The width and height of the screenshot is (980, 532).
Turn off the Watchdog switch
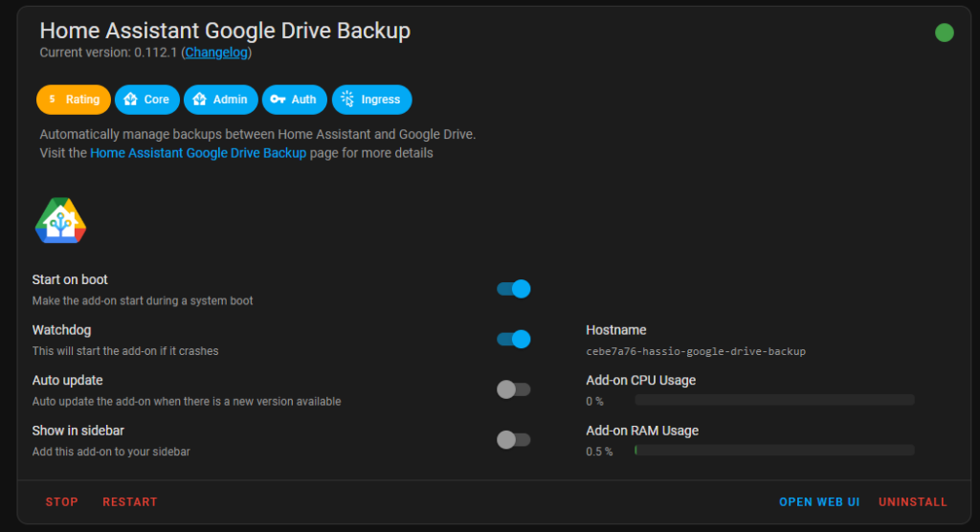pyautogui.click(x=514, y=339)
